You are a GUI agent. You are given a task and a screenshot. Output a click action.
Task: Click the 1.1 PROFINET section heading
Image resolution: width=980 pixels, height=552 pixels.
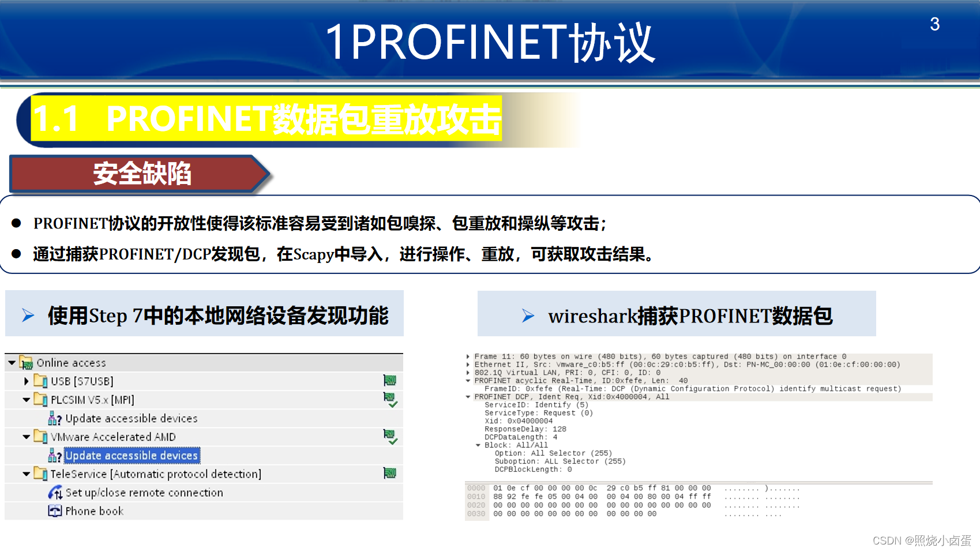click(266, 119)
